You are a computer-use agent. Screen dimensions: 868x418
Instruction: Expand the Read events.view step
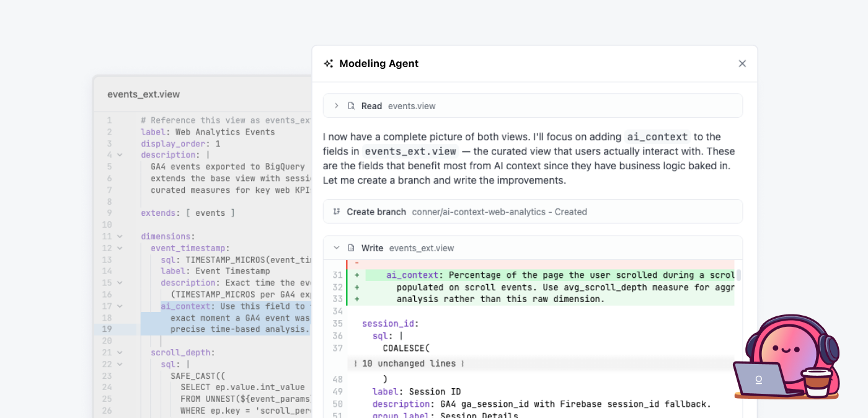coord(337,106)
